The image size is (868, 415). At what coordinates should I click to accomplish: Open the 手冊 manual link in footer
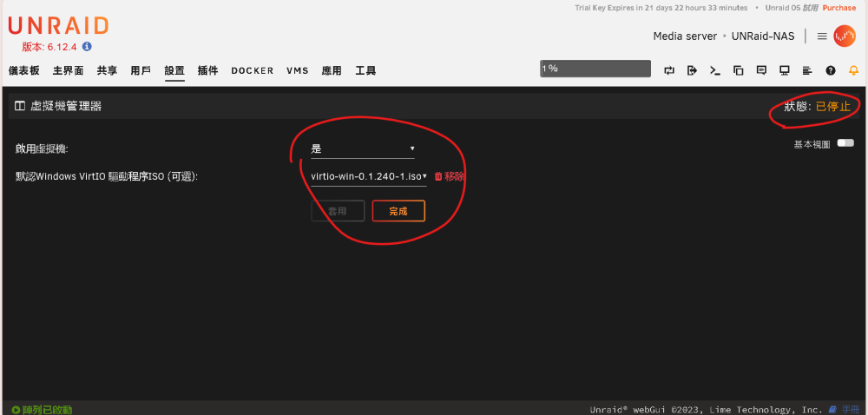(851, 410)
